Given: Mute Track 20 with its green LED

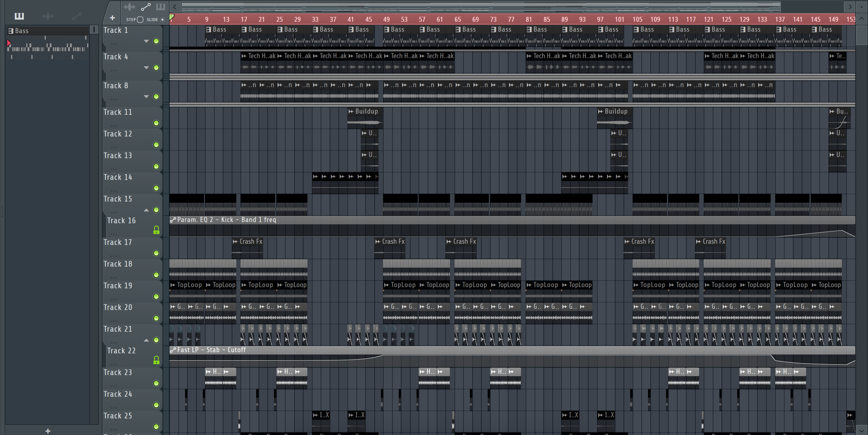Looking at the screenshot, I should coord(156,318).
